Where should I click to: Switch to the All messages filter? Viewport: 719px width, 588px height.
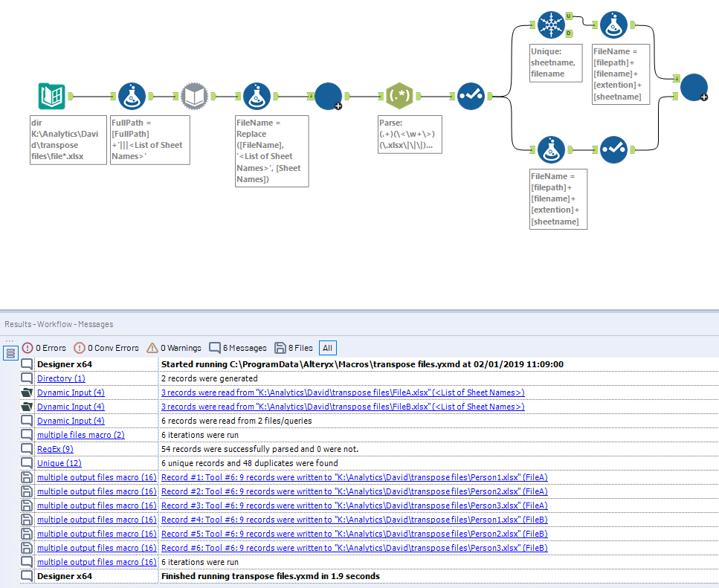point(327,347)
